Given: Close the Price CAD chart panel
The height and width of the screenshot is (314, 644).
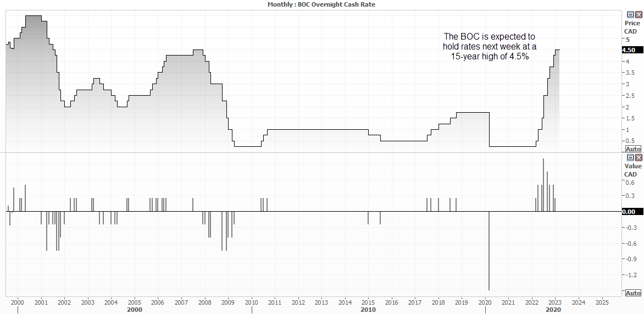Looking at the screenshot, I should 639,14.
